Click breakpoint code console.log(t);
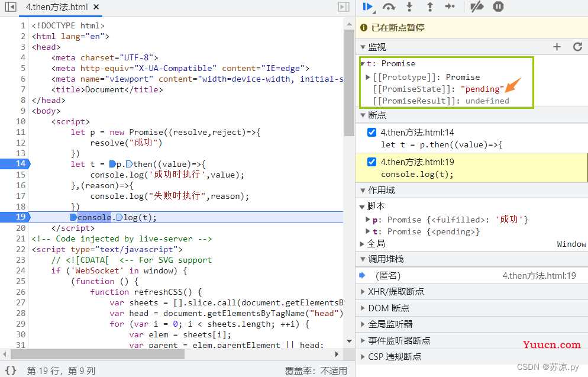588x377 pixels. pos(417,175)
